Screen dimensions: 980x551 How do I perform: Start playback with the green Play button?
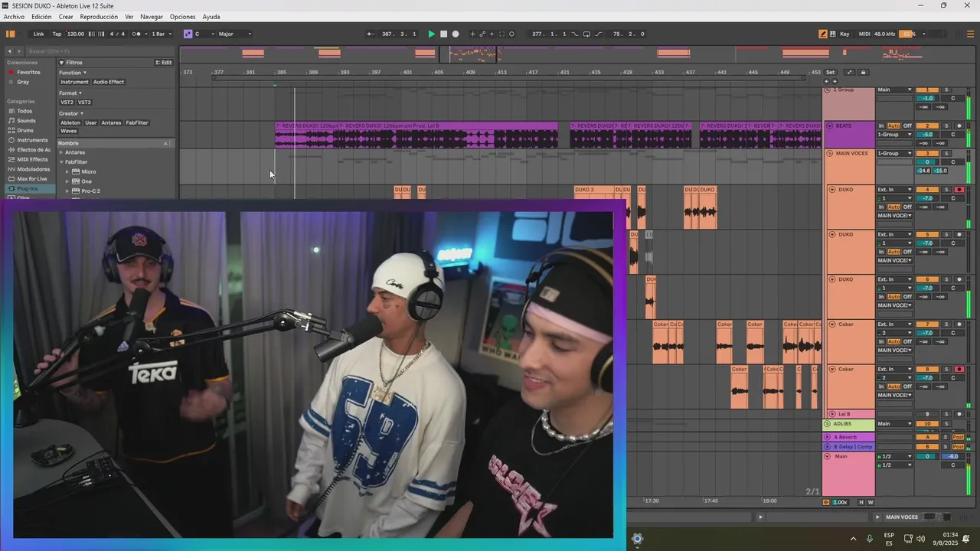coord(431,34)
